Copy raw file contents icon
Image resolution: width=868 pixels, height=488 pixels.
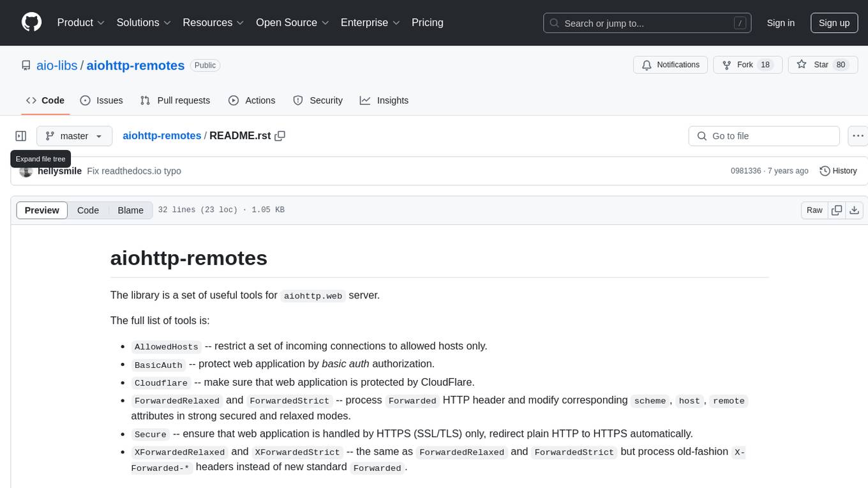coord(837,210)
